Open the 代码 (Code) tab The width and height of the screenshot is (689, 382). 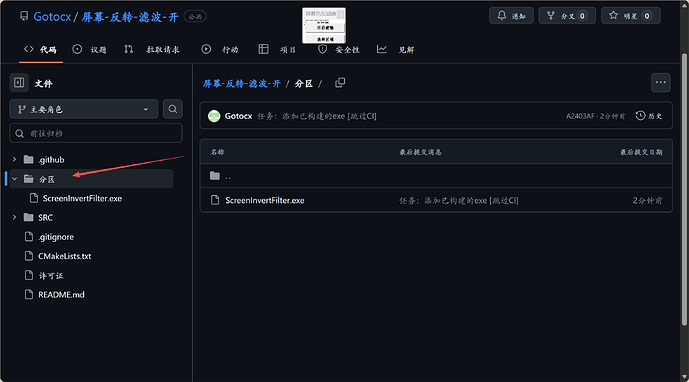[40, 50]
